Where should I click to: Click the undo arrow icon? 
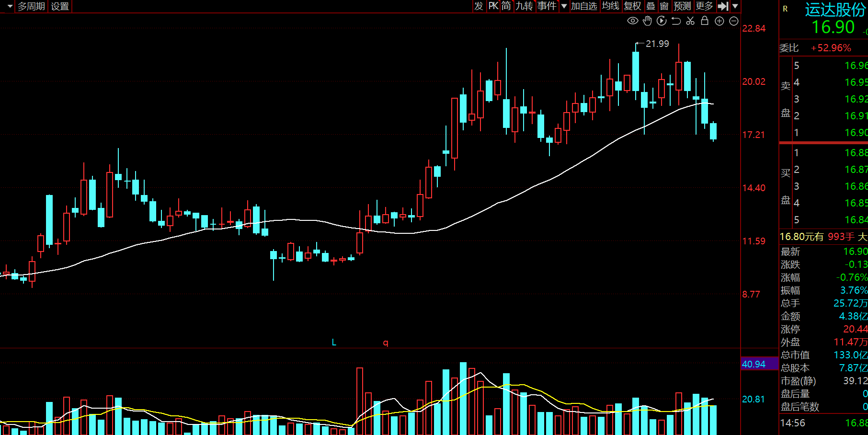point(676,21)
